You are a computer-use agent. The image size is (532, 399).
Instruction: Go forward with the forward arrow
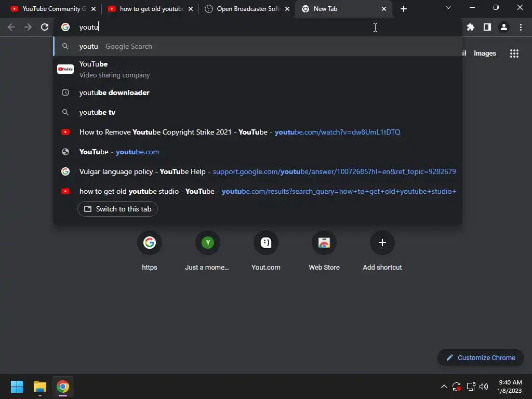pyautogui.click(x=28, y=27)
